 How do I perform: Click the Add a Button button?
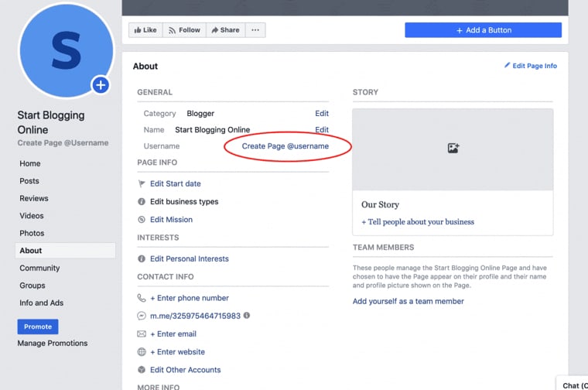pyautogui.click(x=483, y=30)
